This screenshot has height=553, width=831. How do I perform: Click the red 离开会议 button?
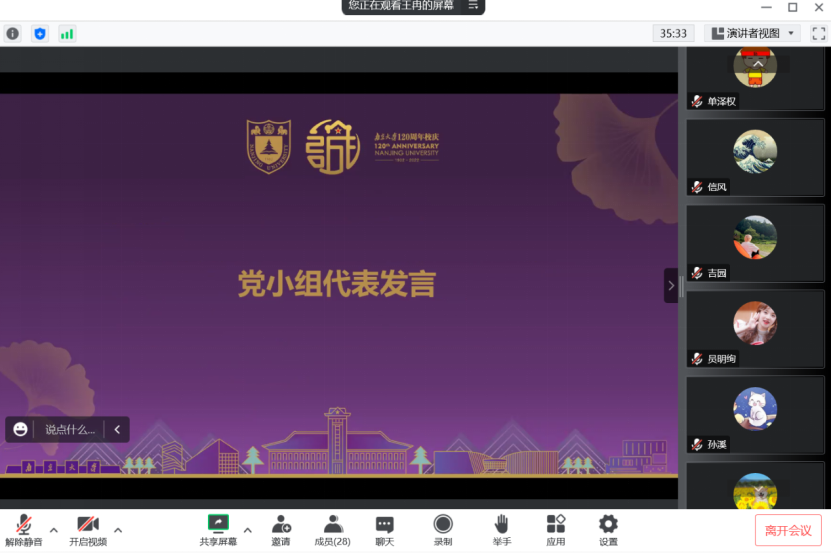[789, 530]
